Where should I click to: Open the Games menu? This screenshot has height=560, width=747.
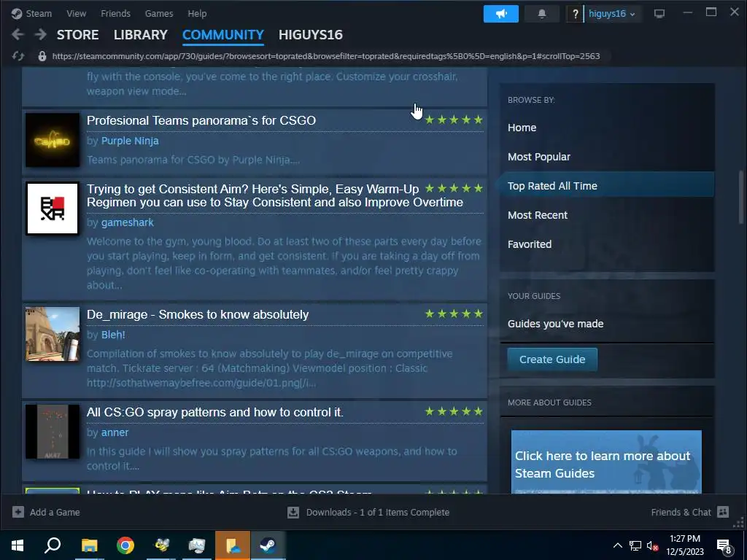pos(159,13)
